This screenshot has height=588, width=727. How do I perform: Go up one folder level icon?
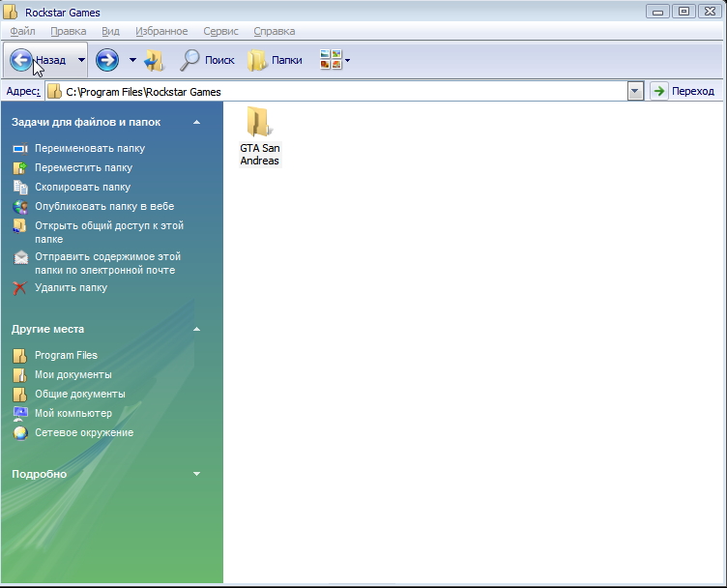[x=154, y=60]
